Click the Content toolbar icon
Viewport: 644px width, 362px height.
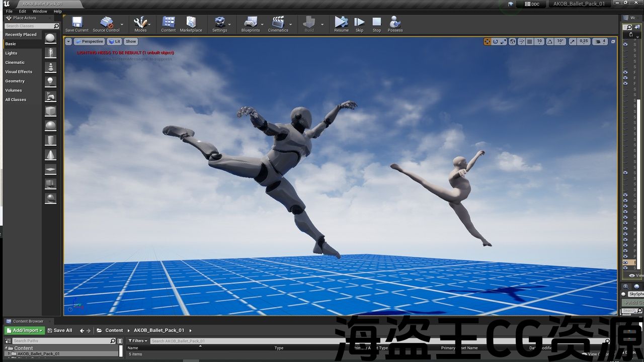tap(168, 23)
